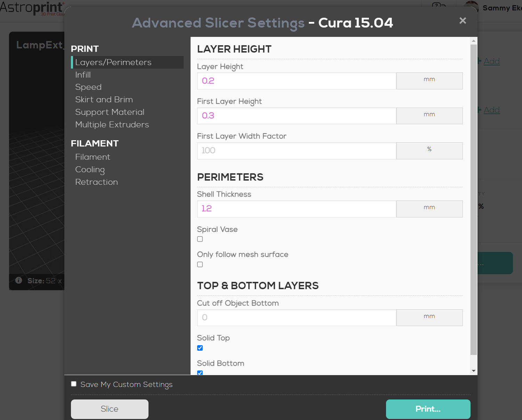Enable the Spiral Vase checkbox

click(x=200, y=239)
